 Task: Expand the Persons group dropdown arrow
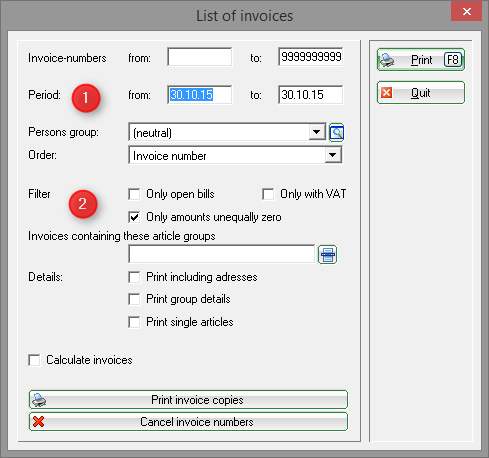pos(316,132)
